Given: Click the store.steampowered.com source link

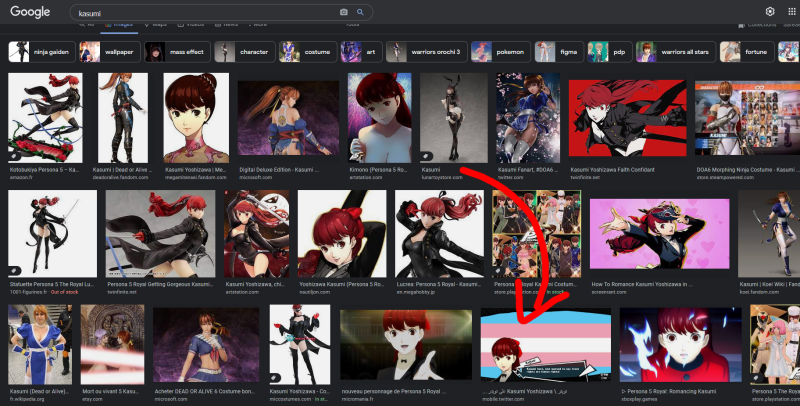Looking at the screenshot, I should (x=726, y=177).
